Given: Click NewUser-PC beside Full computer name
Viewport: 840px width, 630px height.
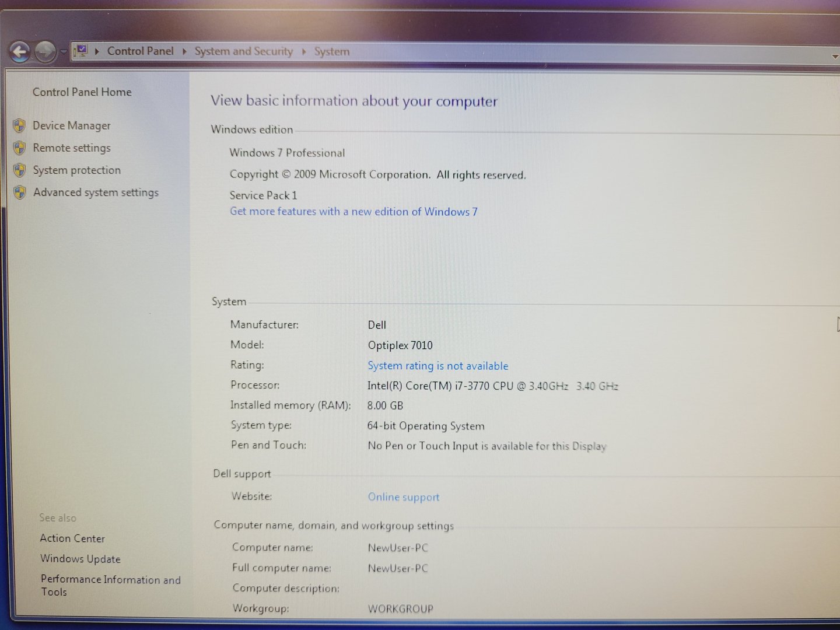Looking at the screenshot, I should (x=398, y=568).
